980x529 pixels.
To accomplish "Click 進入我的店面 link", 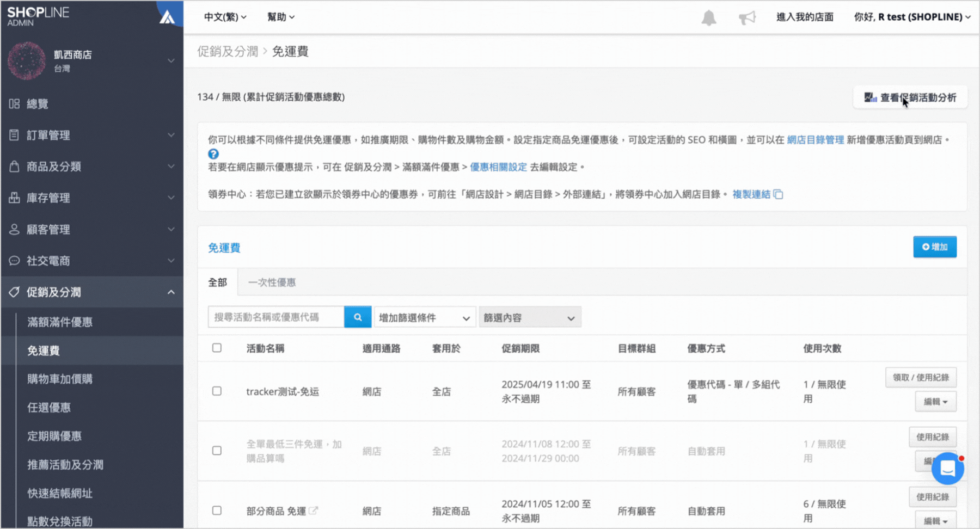I will click(x=805, y=17).
